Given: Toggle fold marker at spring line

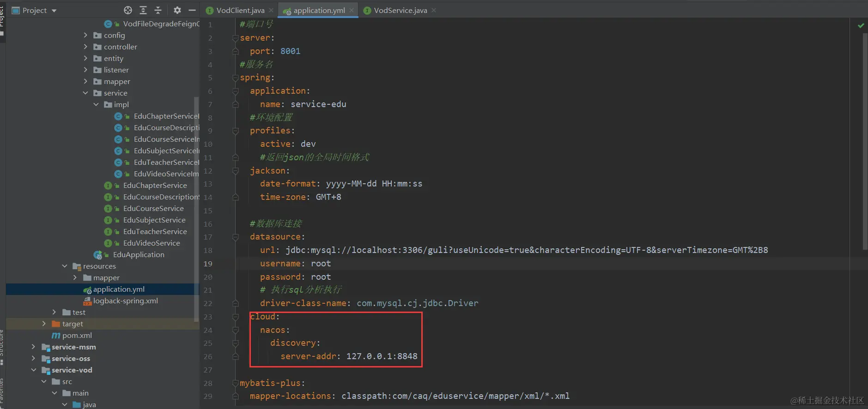Looking at the screenshot, I should click(x=235, y=78).
